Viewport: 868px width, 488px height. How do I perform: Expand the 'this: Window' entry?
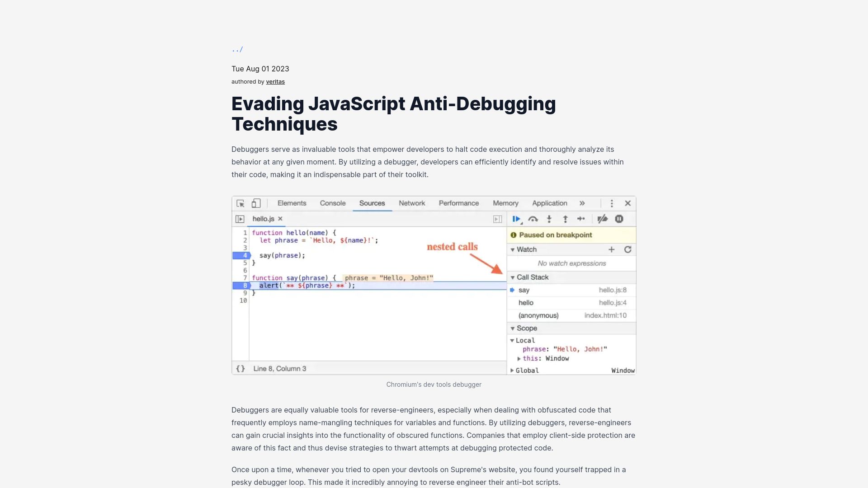[x=519, y=359]
